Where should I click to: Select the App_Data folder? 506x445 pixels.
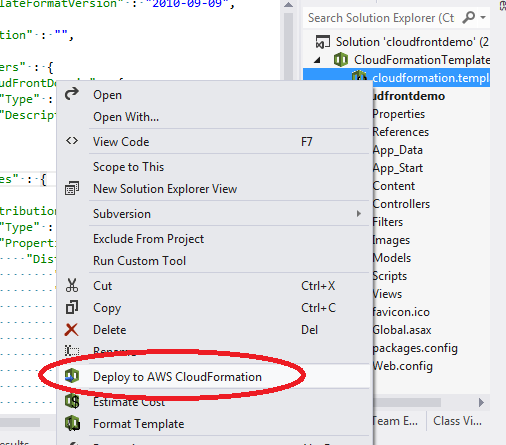[x=398, y=150]
